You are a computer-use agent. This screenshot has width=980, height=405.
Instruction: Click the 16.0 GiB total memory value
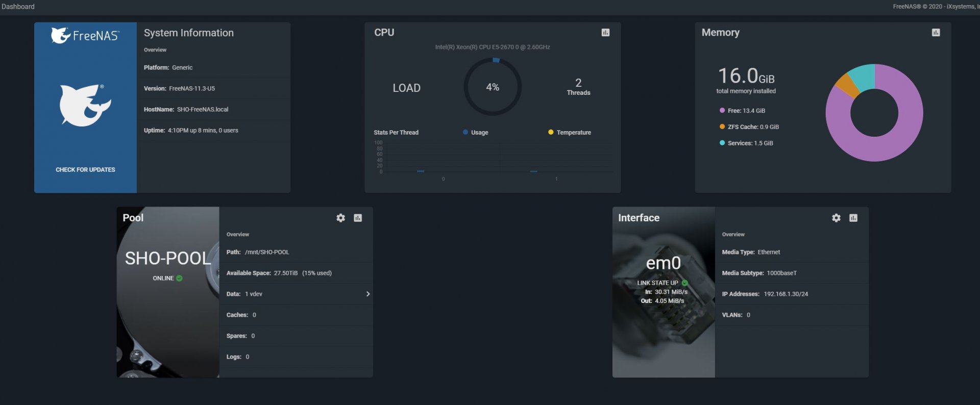click(746, 76)
